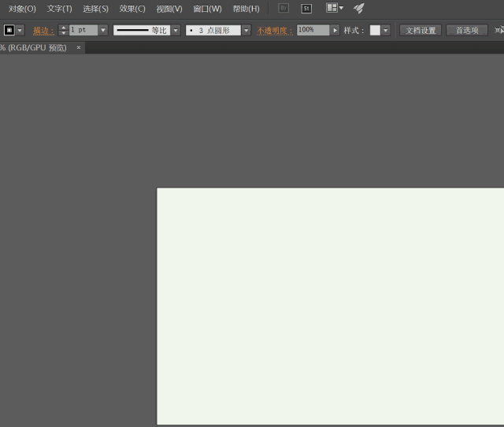Screen dimensions: 504x427
Task: Open the 描边 stroke panel link
Action: click(43, 31)
